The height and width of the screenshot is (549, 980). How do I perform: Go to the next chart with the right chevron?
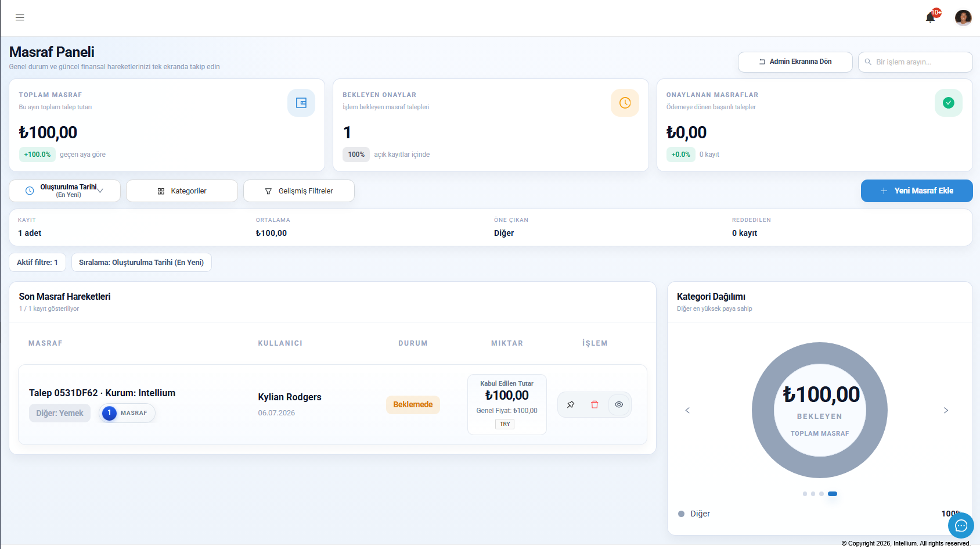pos(946,410)
